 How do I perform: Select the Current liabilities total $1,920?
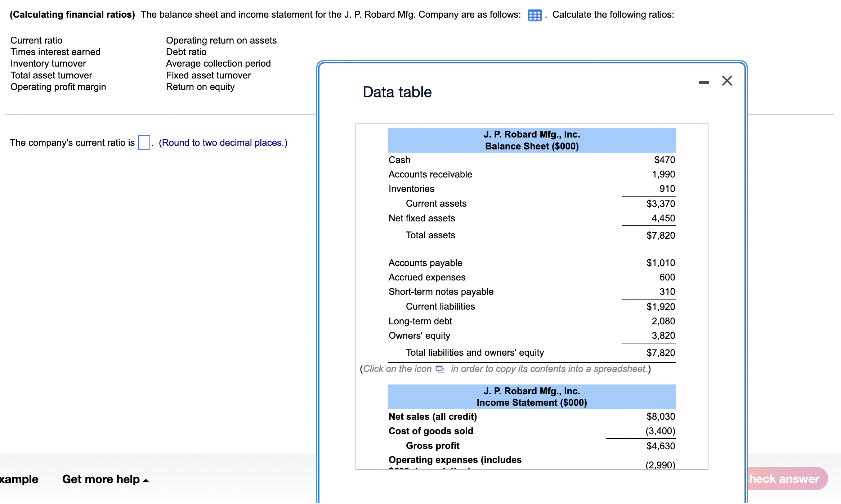pyautogui.click(x=661, y=306)
